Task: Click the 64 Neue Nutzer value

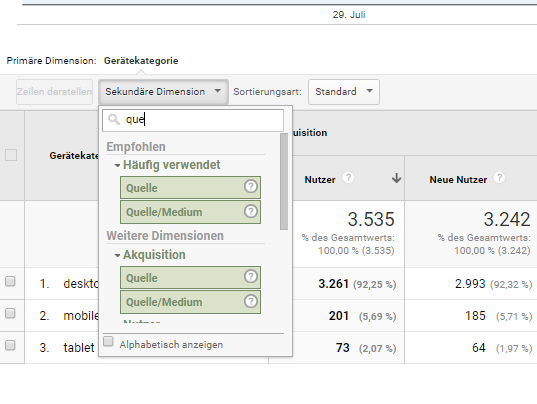Action: click(x=479, y=348)
